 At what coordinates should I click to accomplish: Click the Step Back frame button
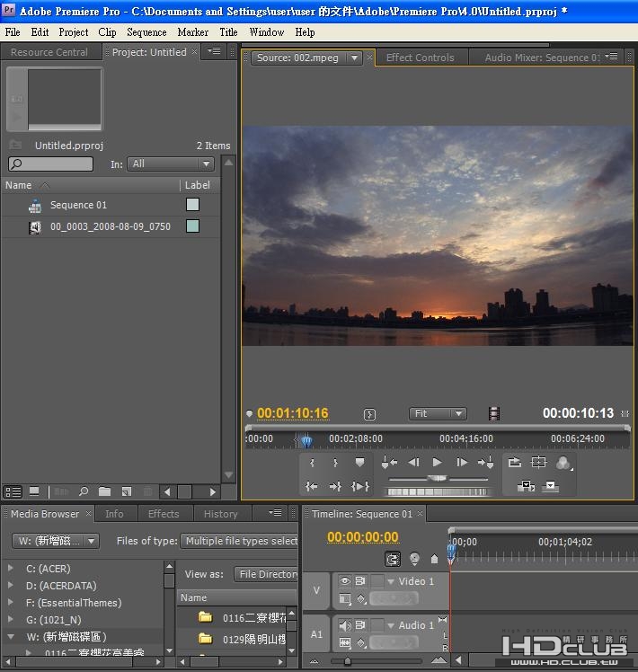click(413, 463)
